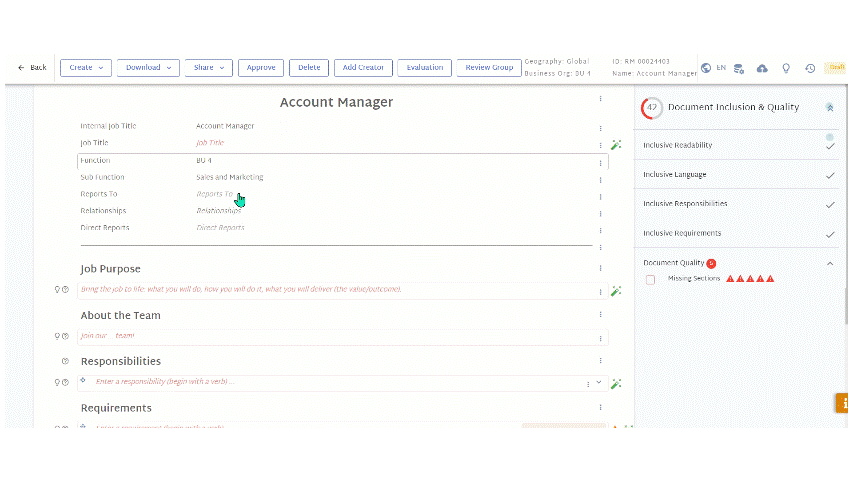Image resolution: width=853 pixels, height=480 pixels.
Task: Open the options menu beside Account Manager title
Action: 601,99
